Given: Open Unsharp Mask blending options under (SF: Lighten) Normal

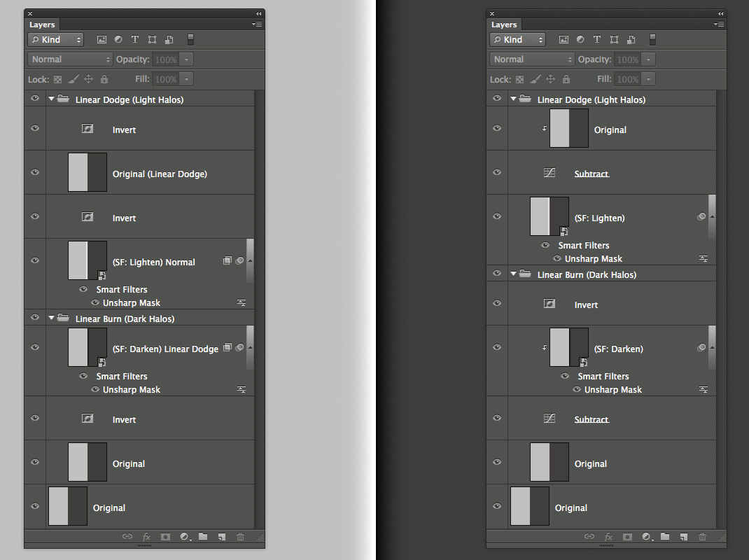Looking at the screenshot, I should coord(241,302).
